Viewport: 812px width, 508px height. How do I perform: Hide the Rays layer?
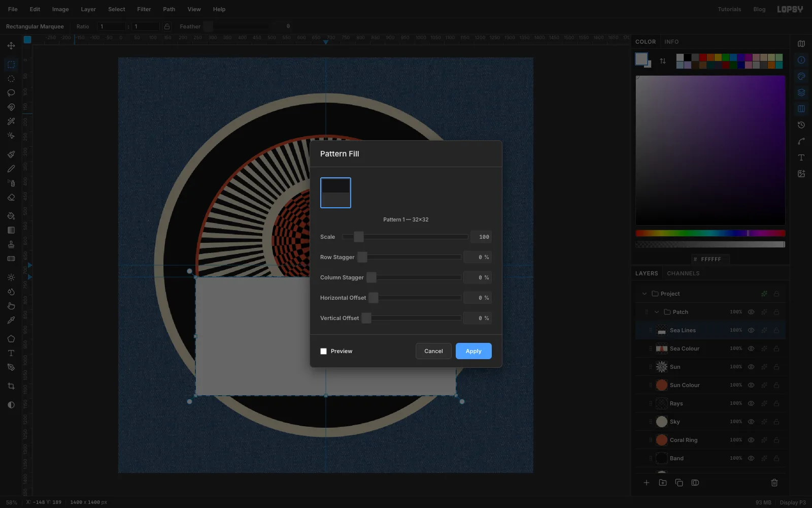coord(751,403)
